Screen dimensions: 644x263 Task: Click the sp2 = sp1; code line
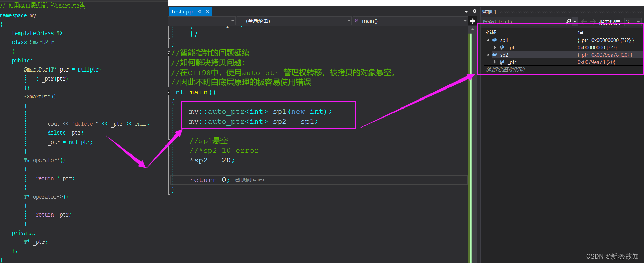pos(254,122)
